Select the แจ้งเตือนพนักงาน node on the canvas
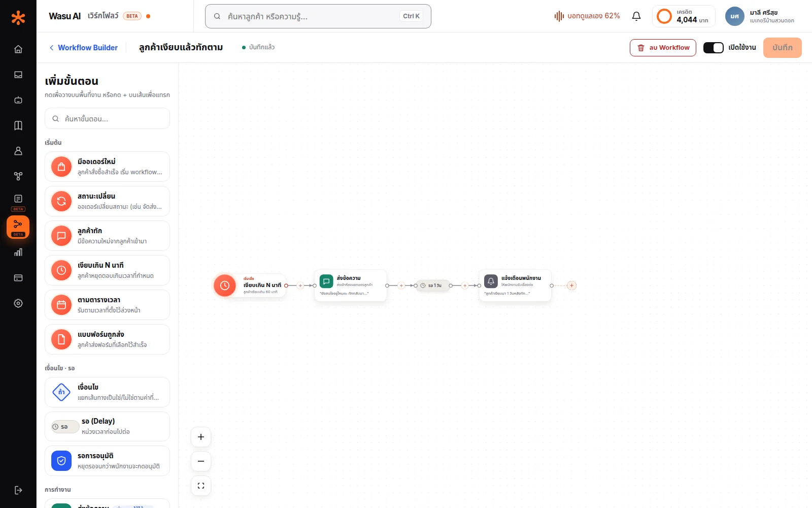The width and height of the screenshot is (812, 508). 515,285
